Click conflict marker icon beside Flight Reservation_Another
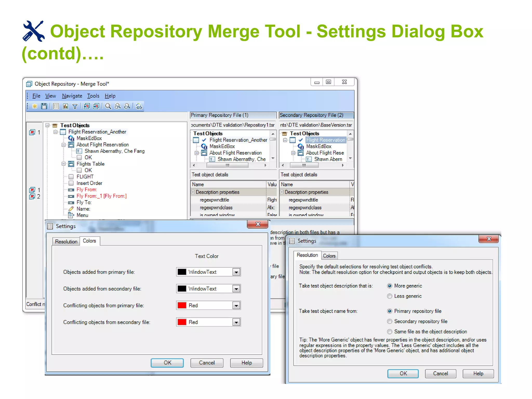The height and width of the screenshot is (399, 532). (32, 132)
